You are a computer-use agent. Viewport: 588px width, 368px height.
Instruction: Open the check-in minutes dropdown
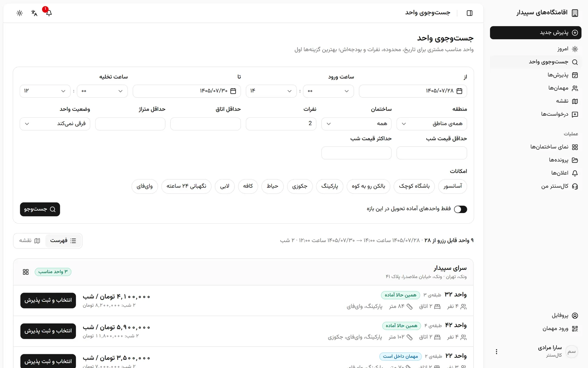328,91
